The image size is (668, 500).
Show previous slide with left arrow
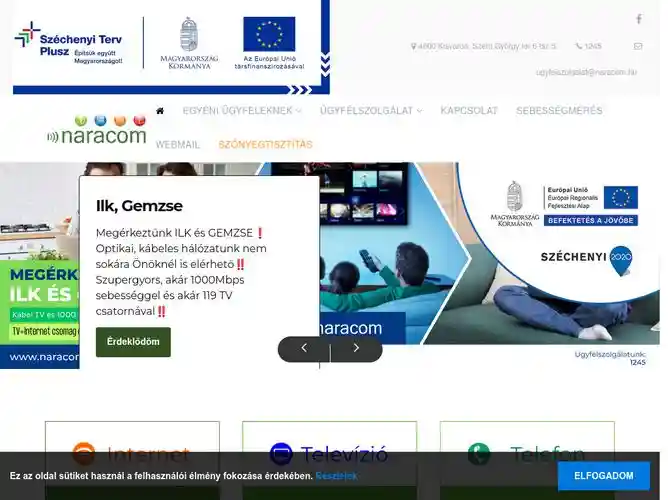pos(304,348)
